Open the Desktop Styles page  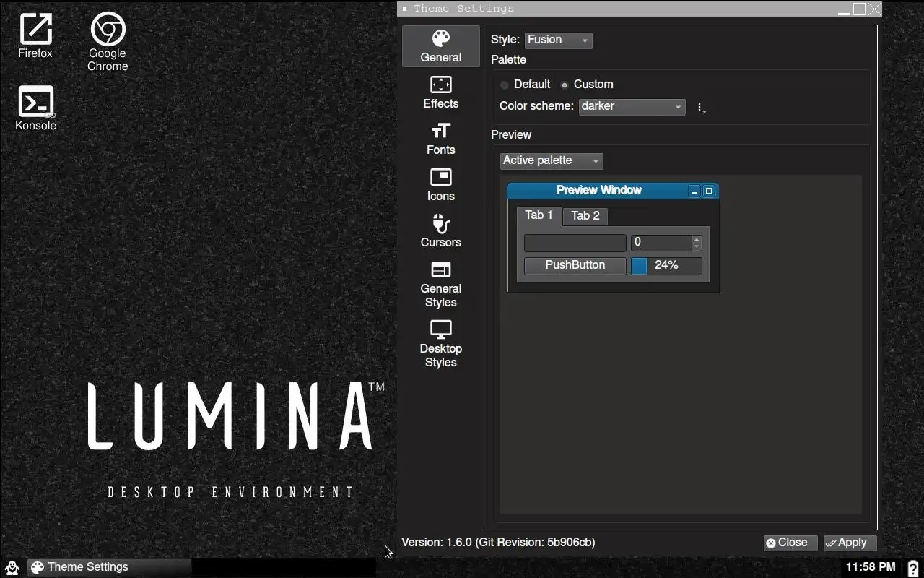tap(441, 344)
